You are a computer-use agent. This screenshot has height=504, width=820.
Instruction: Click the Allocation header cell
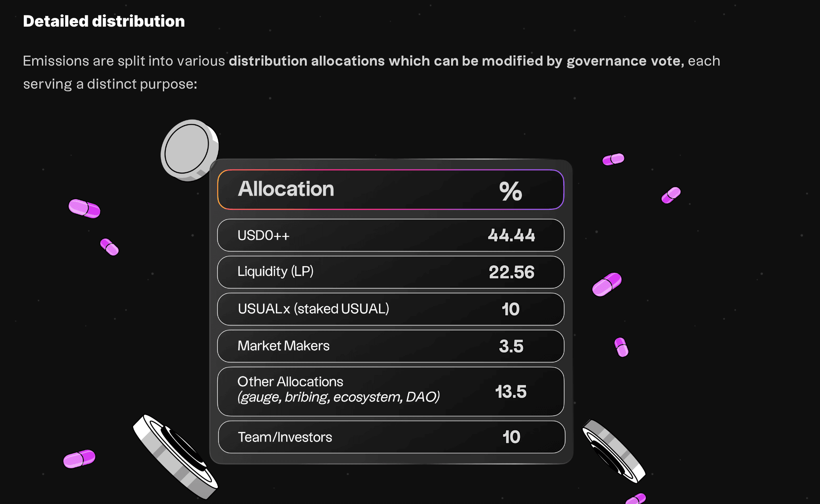[286, 189]
